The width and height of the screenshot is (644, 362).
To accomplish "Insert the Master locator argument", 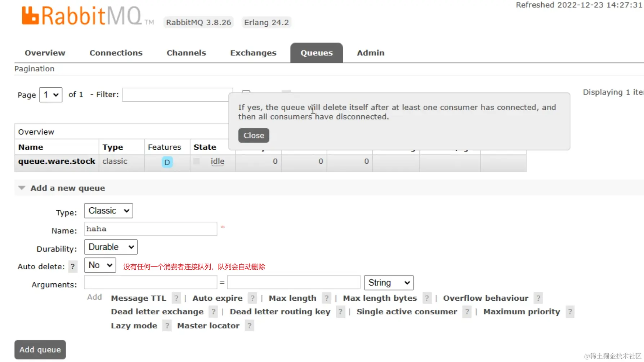I will [x=208, y=326].
